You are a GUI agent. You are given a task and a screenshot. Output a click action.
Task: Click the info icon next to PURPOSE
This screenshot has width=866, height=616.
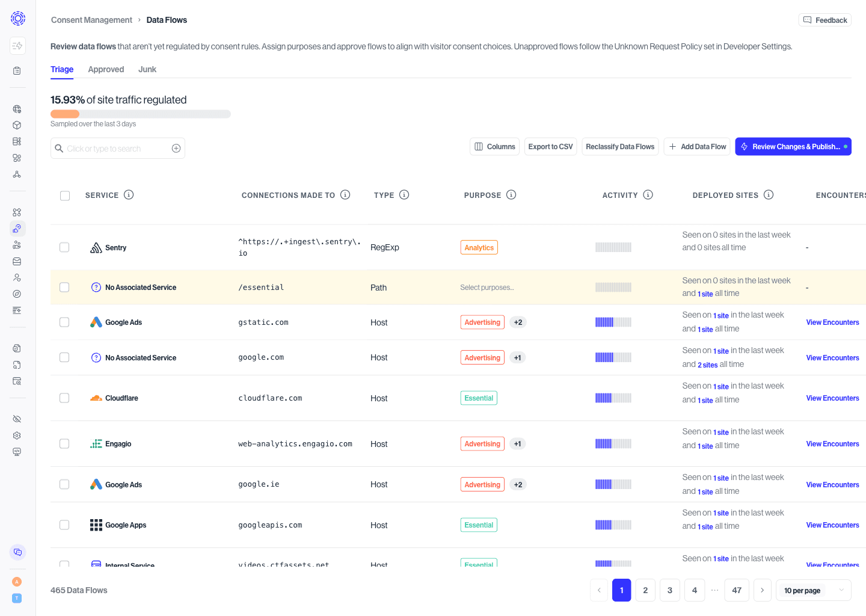pos(511,195)
